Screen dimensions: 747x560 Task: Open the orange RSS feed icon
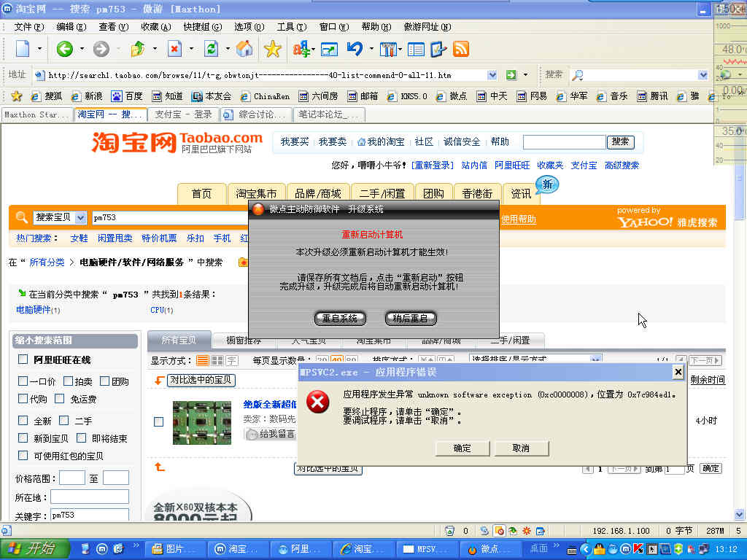click(x=461, y=49)
